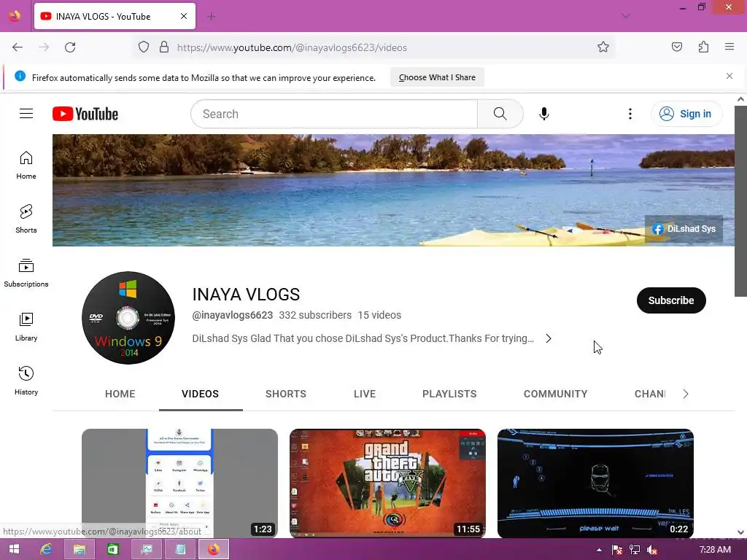Click Choose What I Share button

pyautogui.click(x=437, y=77)
